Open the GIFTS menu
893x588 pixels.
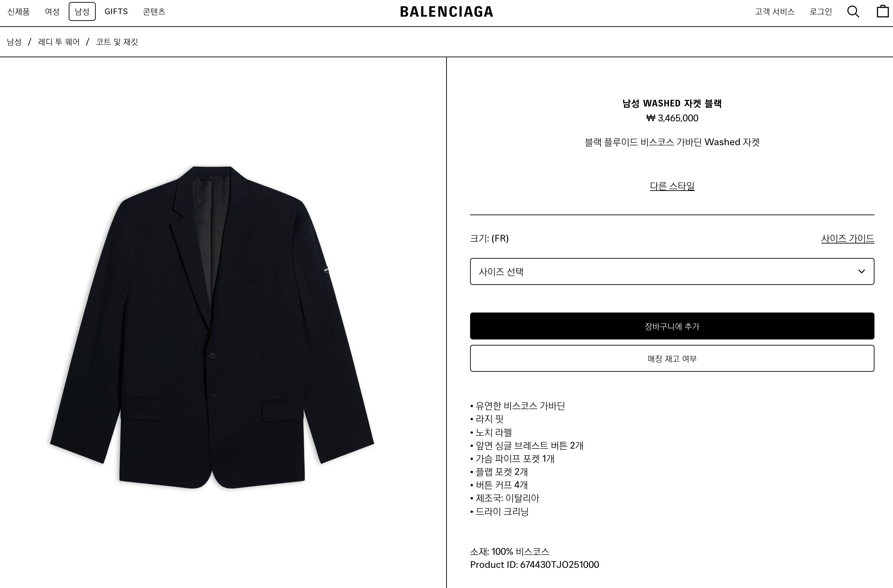coord(116,12)
